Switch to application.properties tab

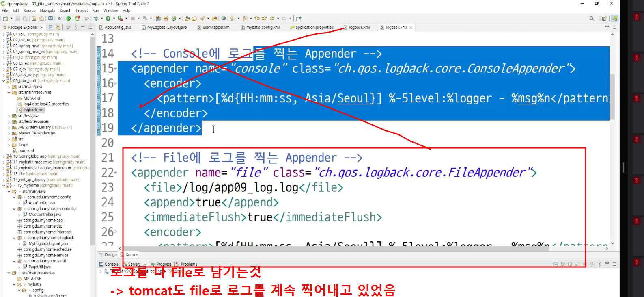coord(312,27)
